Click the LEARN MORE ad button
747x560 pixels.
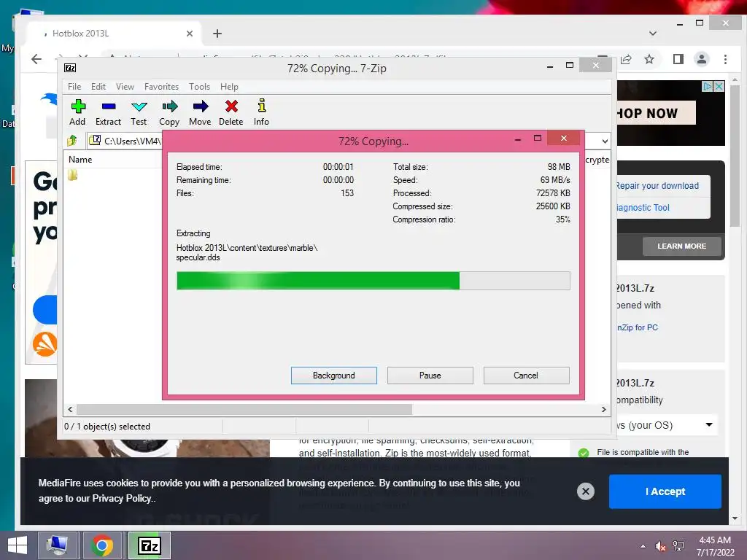[682, 246]
